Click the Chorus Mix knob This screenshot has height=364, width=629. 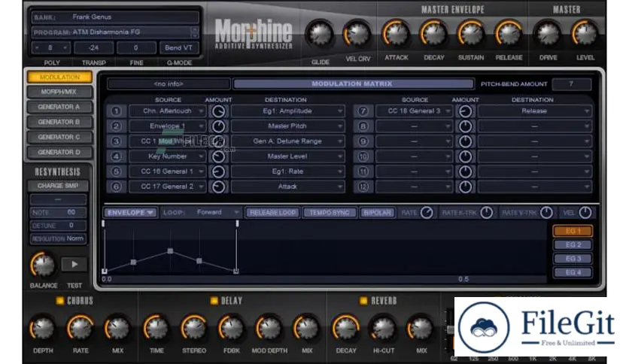pos(117,329)
